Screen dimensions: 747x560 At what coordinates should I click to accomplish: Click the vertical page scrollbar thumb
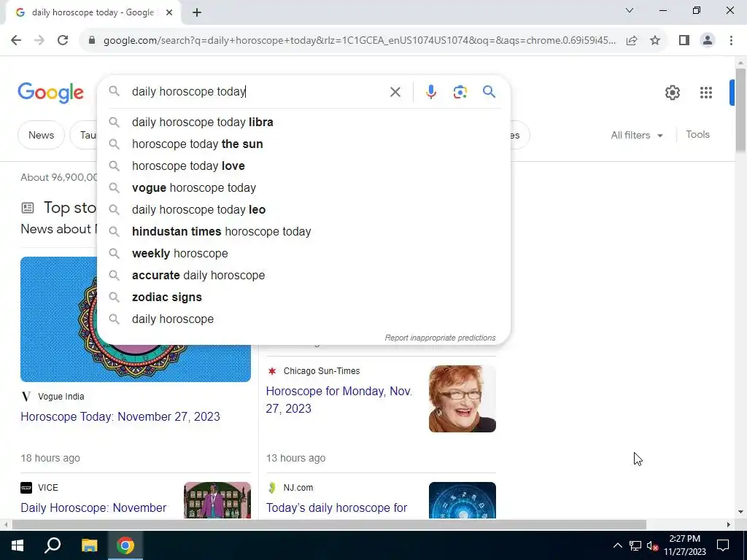(740, 111)
